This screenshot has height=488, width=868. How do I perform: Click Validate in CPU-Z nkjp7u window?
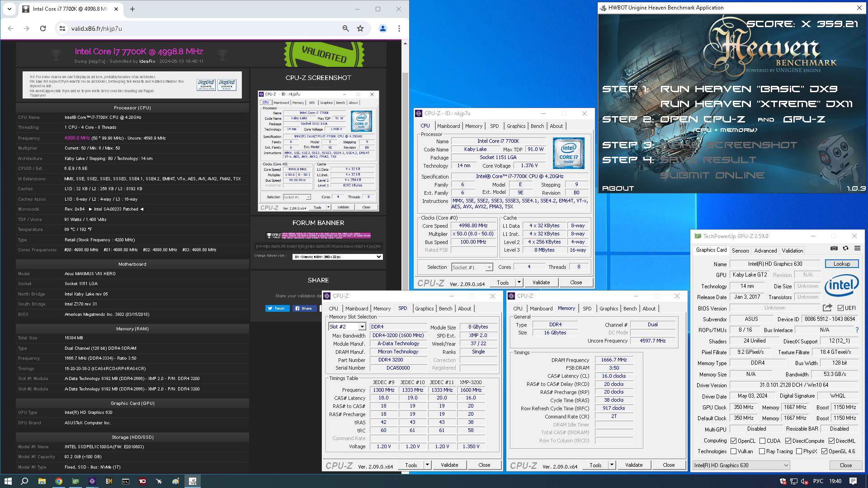coord(541,282)
